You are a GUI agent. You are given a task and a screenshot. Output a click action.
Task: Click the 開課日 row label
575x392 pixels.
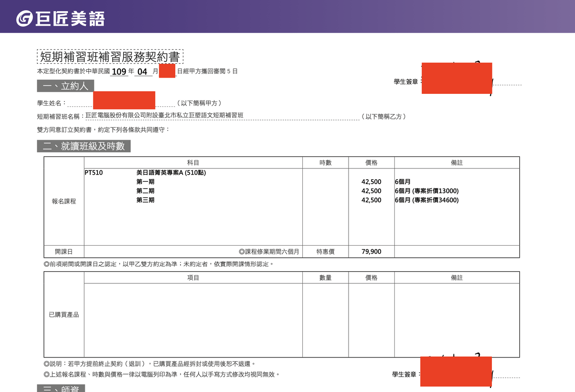(x=64, y=251)
